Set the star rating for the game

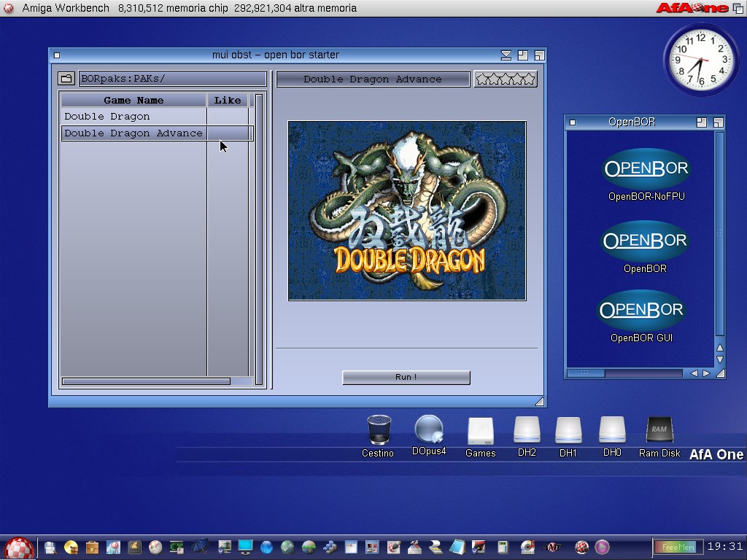point(506,79)
